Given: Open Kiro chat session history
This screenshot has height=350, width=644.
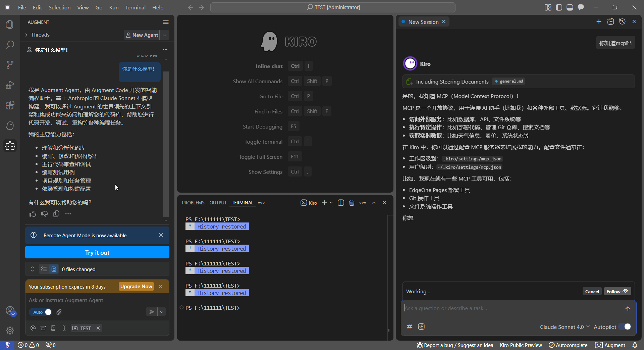Looking at the screenshot, I should pyautogui.click(x=622, y=21).
